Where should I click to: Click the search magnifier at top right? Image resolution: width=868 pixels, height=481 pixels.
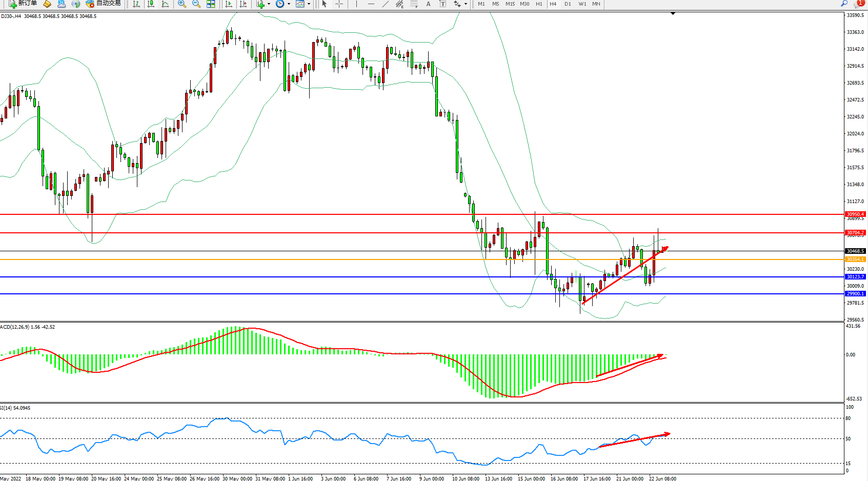click(x=844, y=4)
